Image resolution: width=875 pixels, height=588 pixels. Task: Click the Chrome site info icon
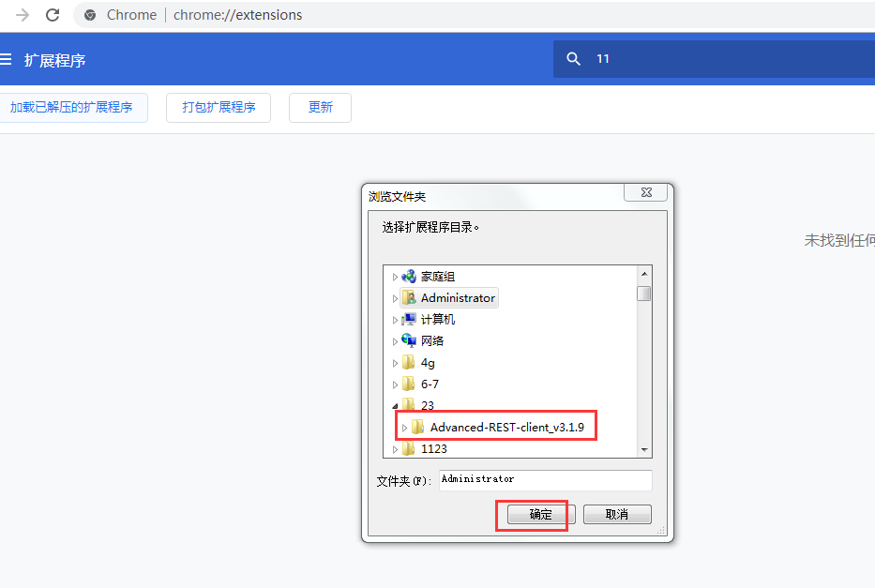[x=90, y=15]
